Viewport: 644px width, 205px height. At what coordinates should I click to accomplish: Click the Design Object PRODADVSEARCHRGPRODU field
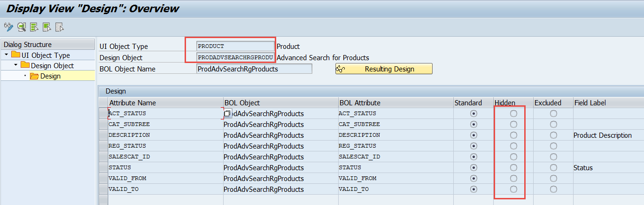(235, 57)
